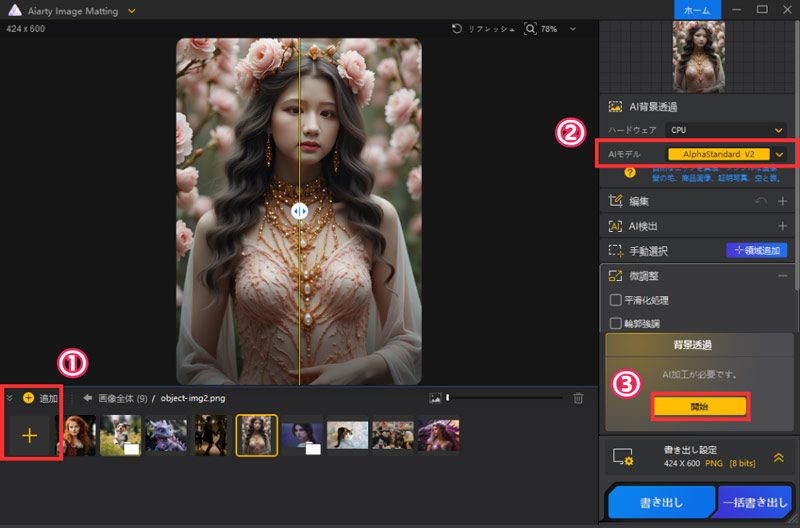800x528 pixels.
Task: Click the preview thumbnail in right panel
Action: 699,57
